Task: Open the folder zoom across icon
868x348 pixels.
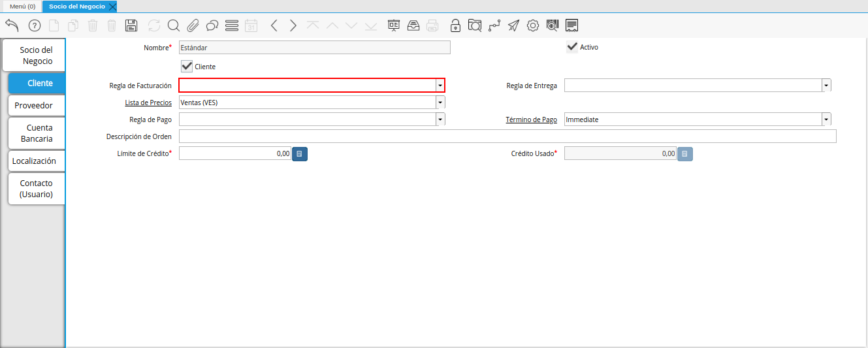Action: click(475, 25)
